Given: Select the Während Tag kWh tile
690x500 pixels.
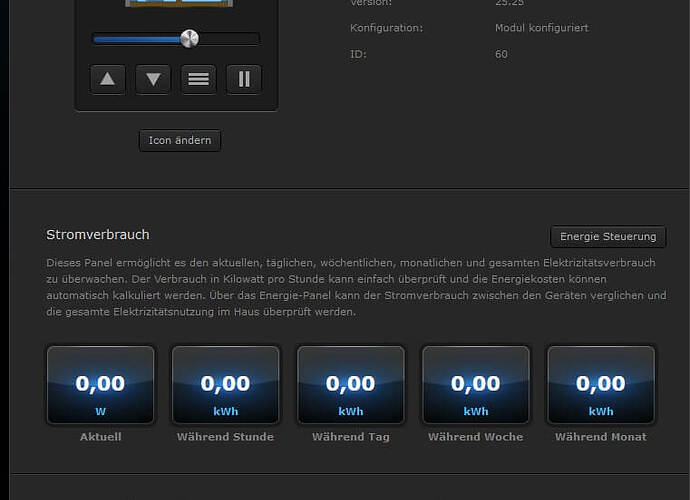Looking at the screenshot, I should point(350,385).
